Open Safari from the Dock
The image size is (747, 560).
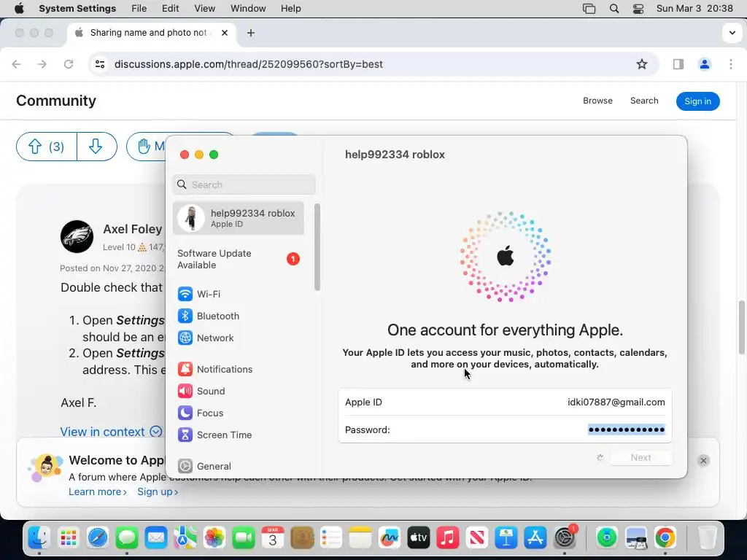coord(98,538)
